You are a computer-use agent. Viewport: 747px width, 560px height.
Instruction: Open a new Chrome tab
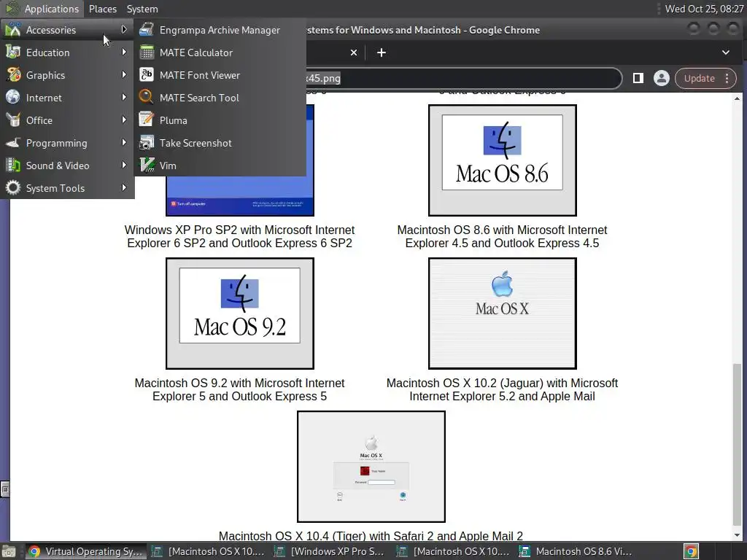(x=381, y=52)
